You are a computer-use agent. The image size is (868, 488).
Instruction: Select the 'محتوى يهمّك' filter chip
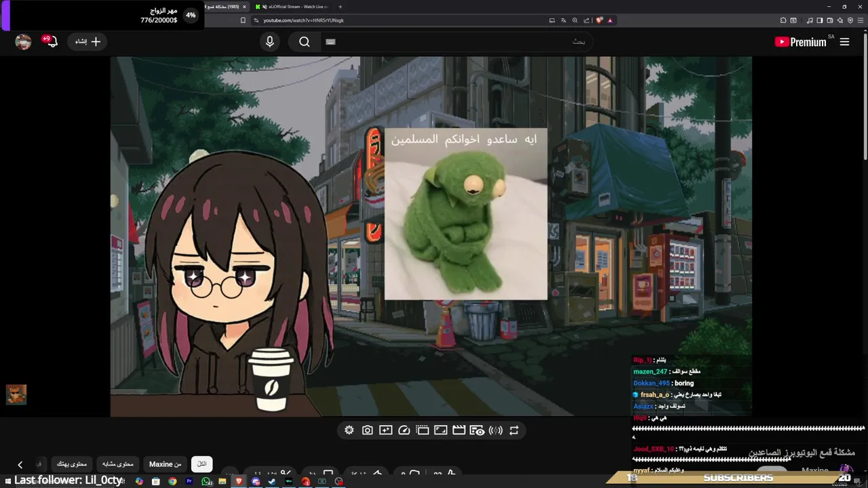point(71,464)
